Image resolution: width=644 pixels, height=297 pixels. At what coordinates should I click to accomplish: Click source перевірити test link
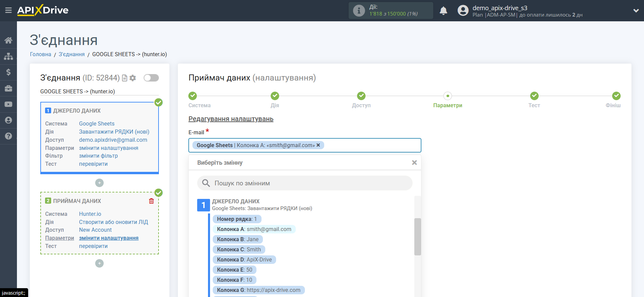pos(94,164)
